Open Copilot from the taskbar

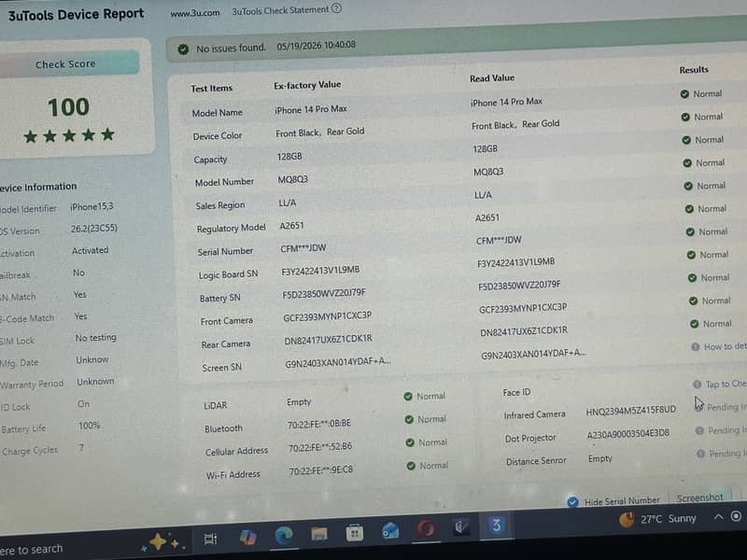pos(247,537)
